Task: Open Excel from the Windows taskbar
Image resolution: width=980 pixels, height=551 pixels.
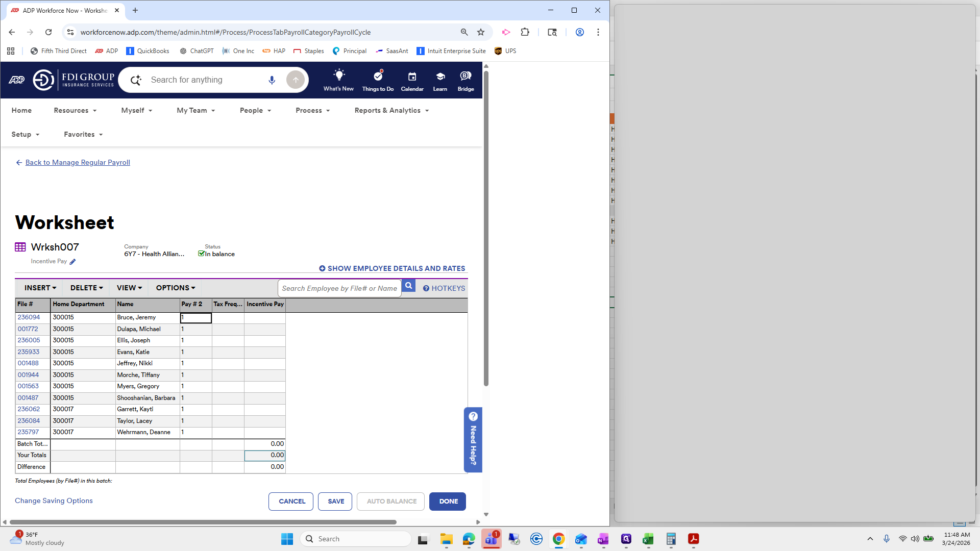Action: click(x=648, y=539)
